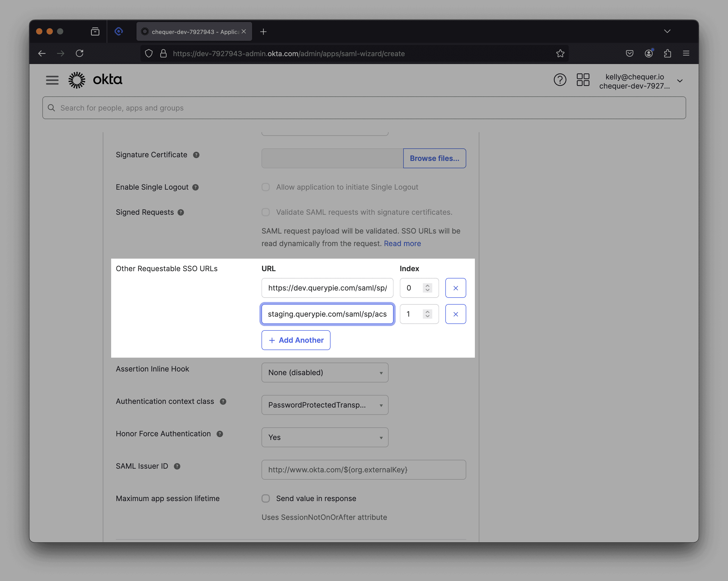Click the Browse files button
Screen dimensions: 728x581
434,158
